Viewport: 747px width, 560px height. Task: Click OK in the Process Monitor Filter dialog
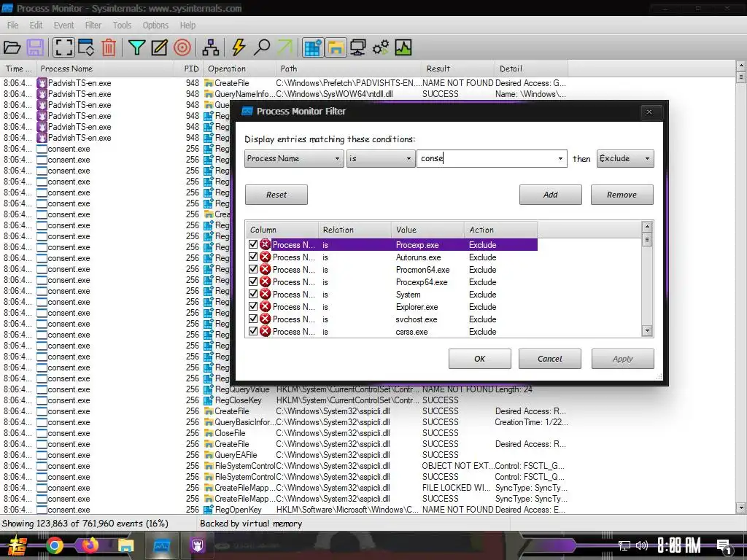pyautogui.click(x=480, y=359)
